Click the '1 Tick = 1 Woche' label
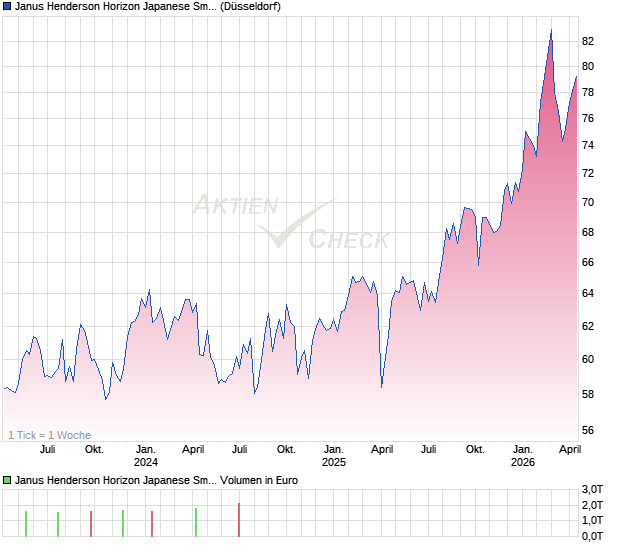Screen dimensions: 620x546 (x=49, y=435)
